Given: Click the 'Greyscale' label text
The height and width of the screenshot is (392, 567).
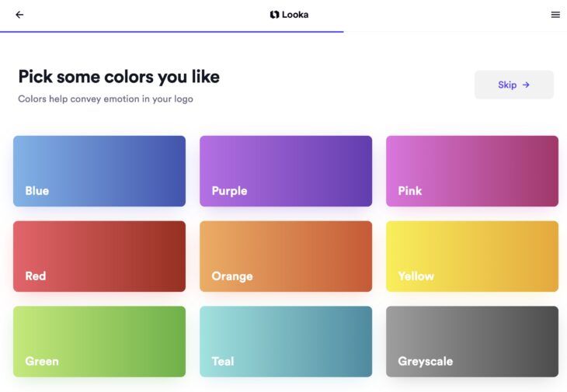Looking at the screenshot, I should 426,361.
